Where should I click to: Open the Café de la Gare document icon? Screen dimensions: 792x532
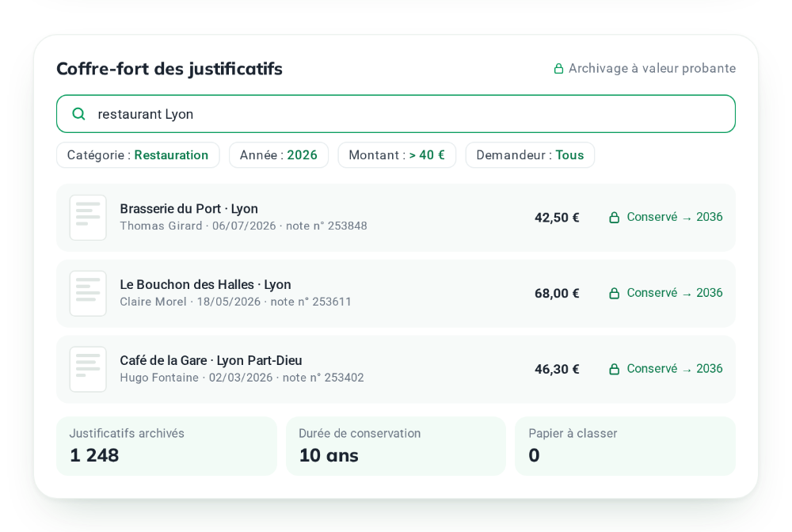[x=88, y=369]
